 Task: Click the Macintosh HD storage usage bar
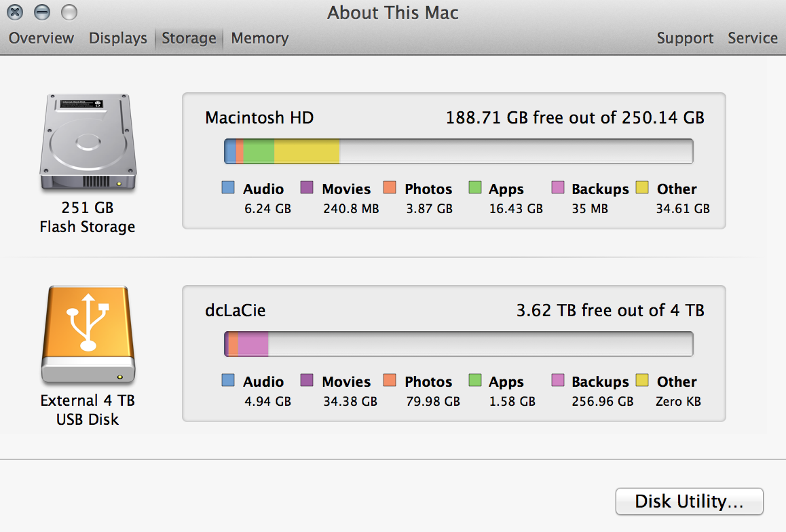(x=458, y=151)
